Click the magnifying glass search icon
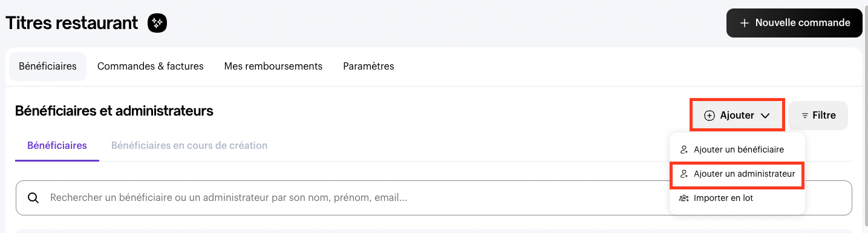868x233 pixels. [x=34, y=198]
